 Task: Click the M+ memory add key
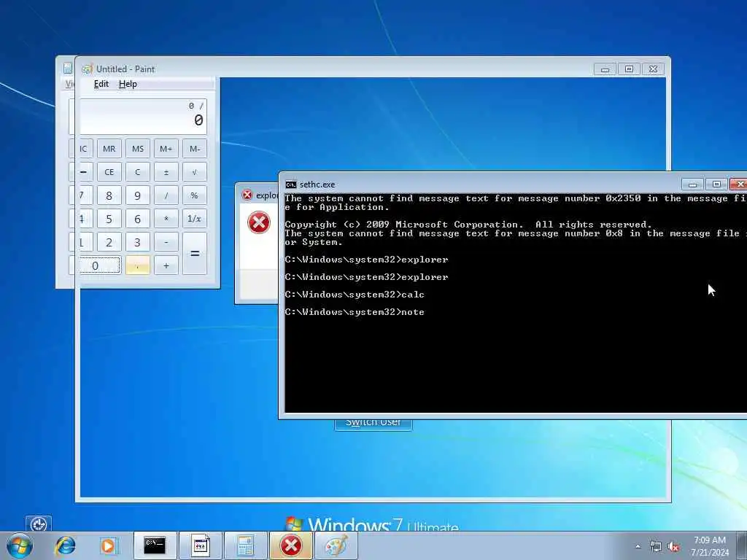click(x=166, y=149)
